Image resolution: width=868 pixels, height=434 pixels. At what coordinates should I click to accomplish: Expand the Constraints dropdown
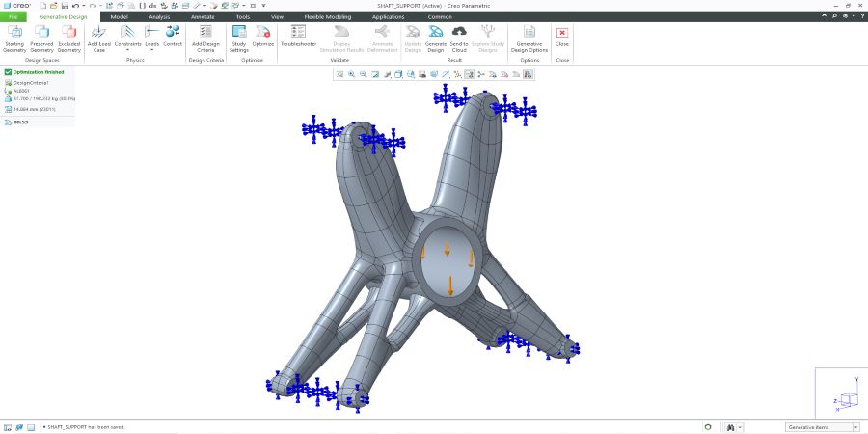coord(127,50)
